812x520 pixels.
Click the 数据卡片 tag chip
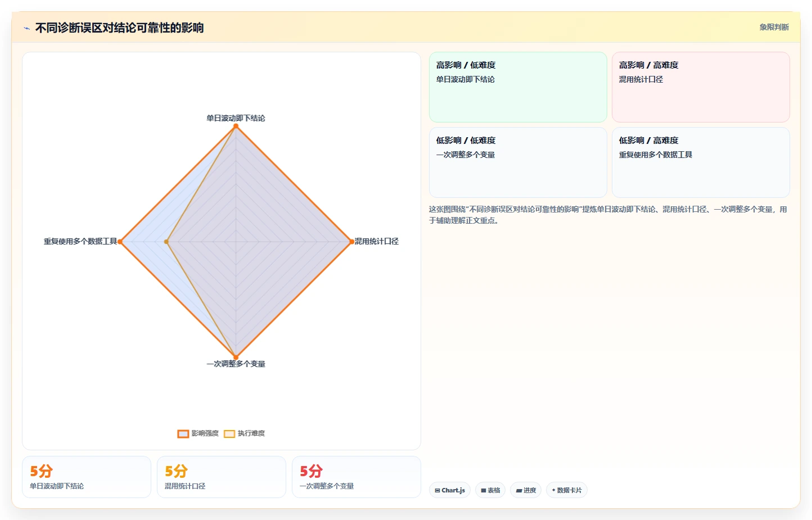[x=567, y=490]
